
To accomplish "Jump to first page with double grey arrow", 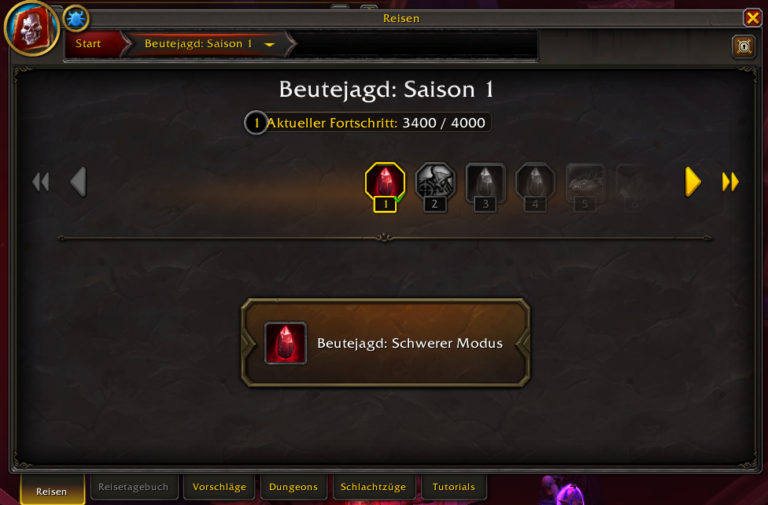I will tap(41, 182).
